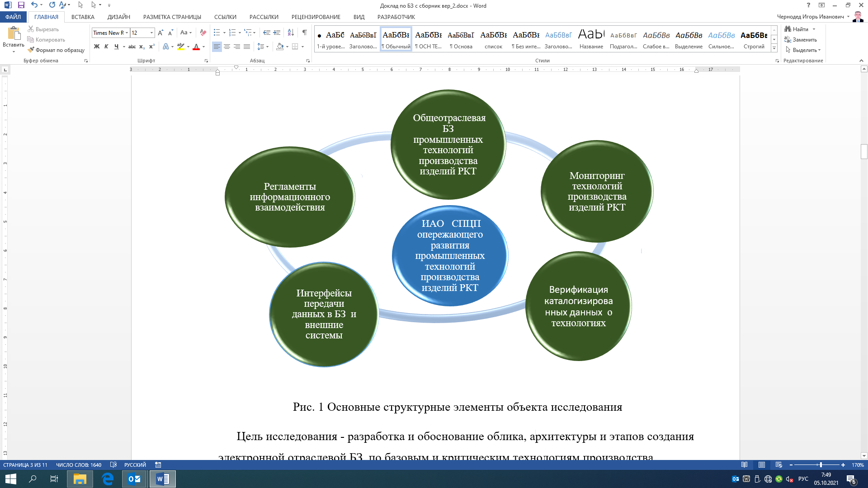The height and width of the screenshot is (488, 868).
Task: Apply yellow text highlight color
Action: click(x=181, y=47)
